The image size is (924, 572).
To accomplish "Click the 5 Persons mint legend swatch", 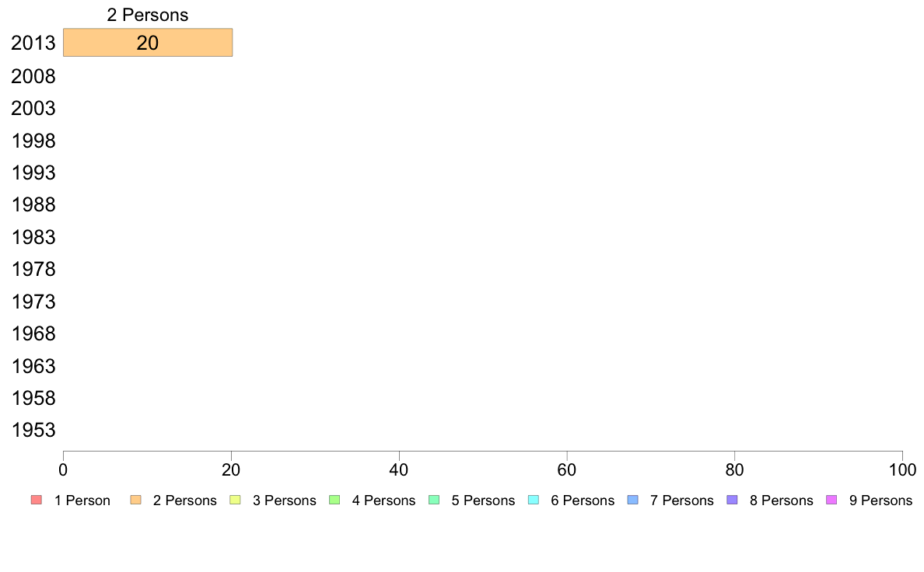I will 434,500.
